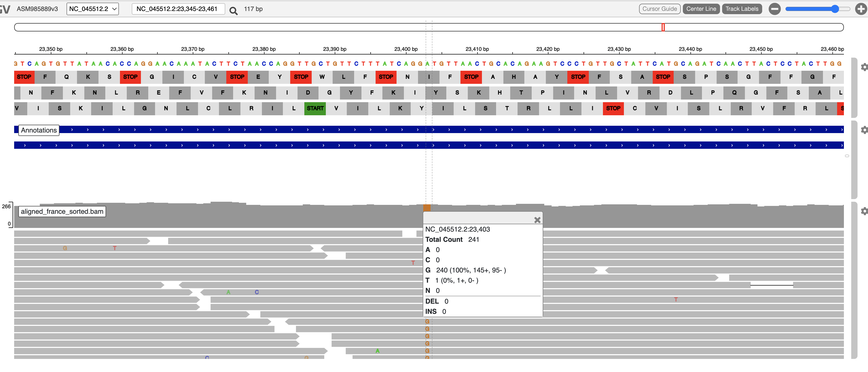Click the T 1 (0%, 1+, 0-) row
This screenshot has height=372, width=868.
click(452, 280)
